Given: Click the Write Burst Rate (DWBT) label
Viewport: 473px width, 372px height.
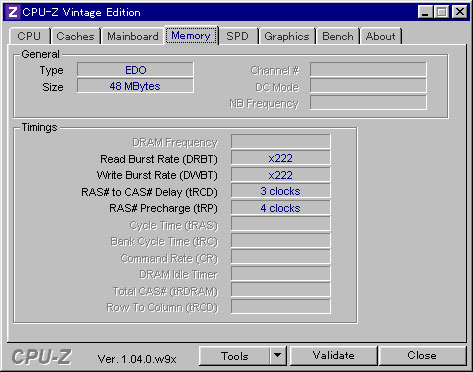Looking at the screenshot, I should pyautogui.click(x=157, y=175).
